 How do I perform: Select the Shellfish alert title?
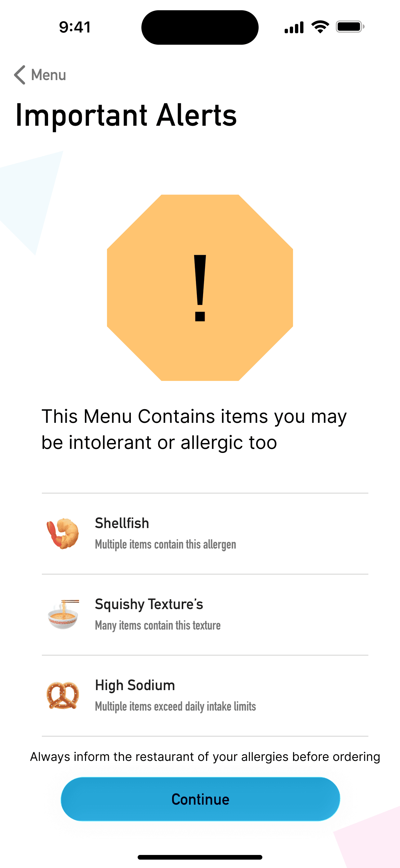[122, 523]
